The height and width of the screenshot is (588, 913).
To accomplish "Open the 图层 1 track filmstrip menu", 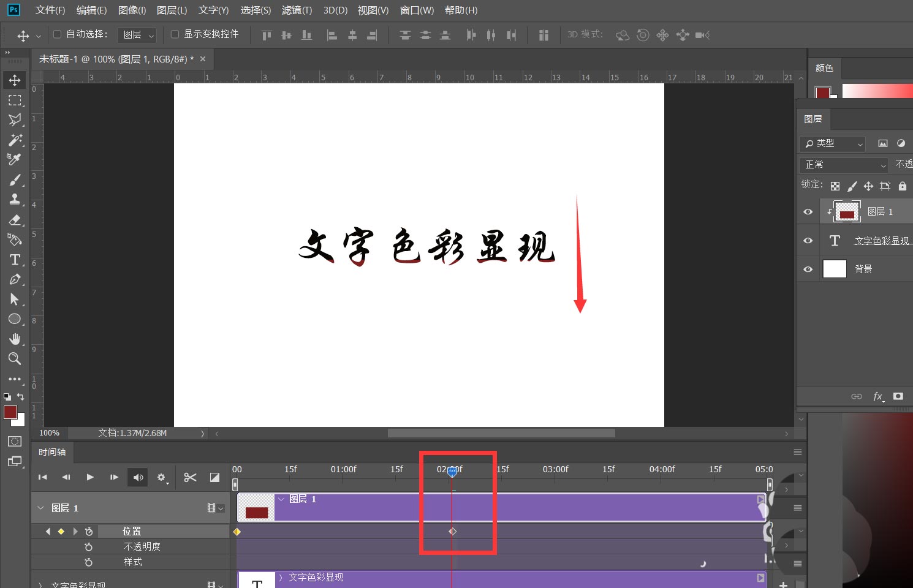I will click(215, 508).
